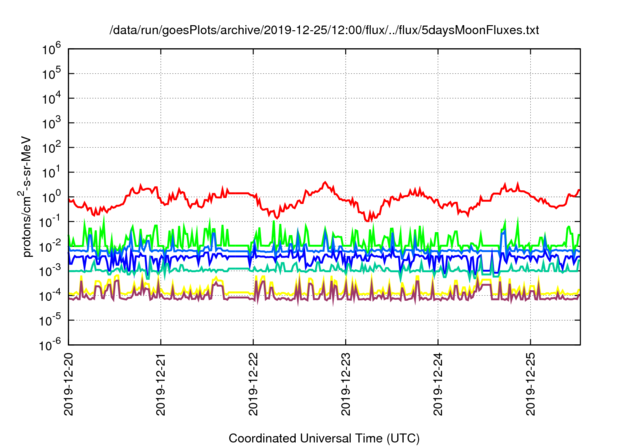The image size is (640, 448).
Task: Click the 10^0 y-axis tick label
Action: (51, 197)
